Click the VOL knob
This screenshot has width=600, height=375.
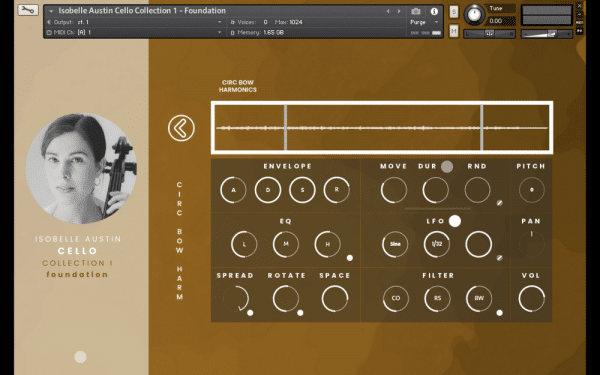click(x=532, y=298)
